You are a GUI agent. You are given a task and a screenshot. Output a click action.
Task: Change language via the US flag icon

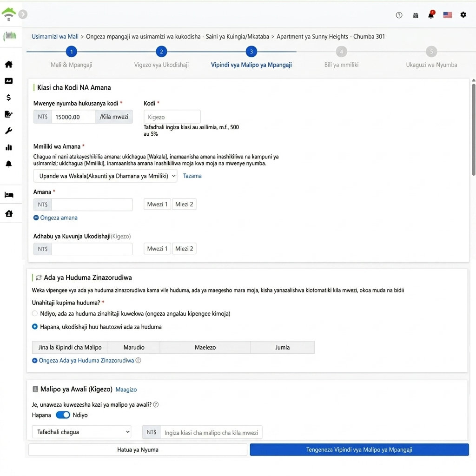point(448,15)
